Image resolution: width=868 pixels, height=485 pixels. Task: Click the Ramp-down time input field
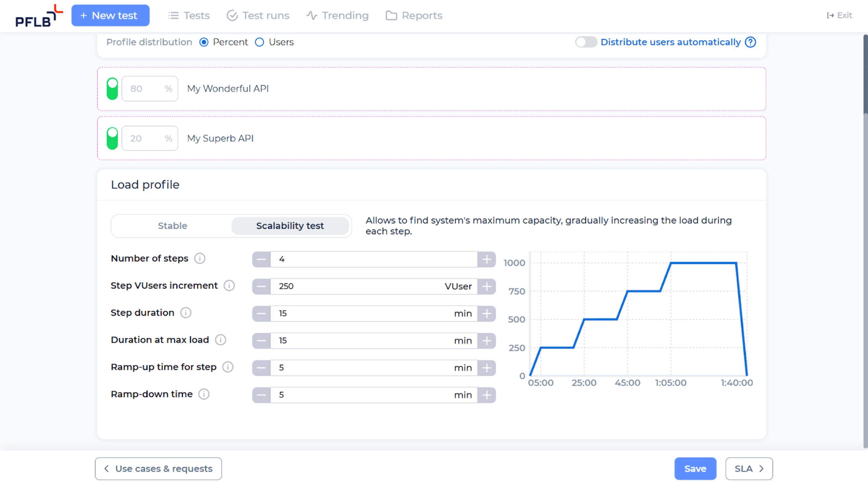coord(374,394)
